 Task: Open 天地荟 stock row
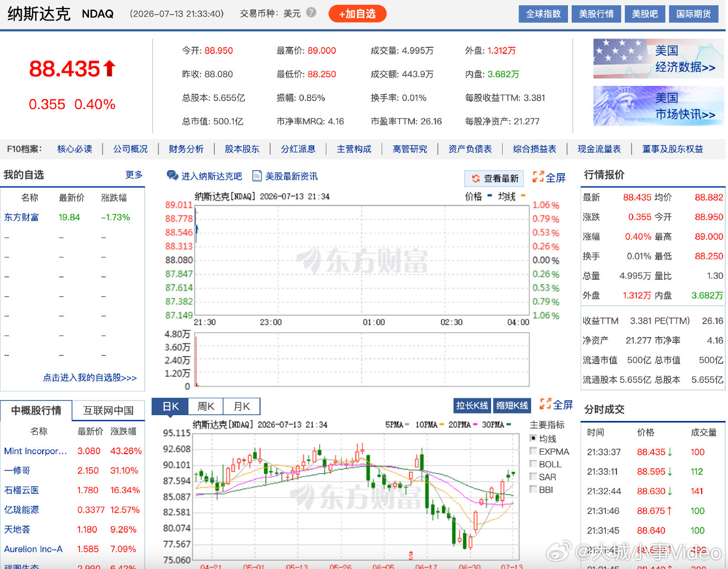coord(73,529)
